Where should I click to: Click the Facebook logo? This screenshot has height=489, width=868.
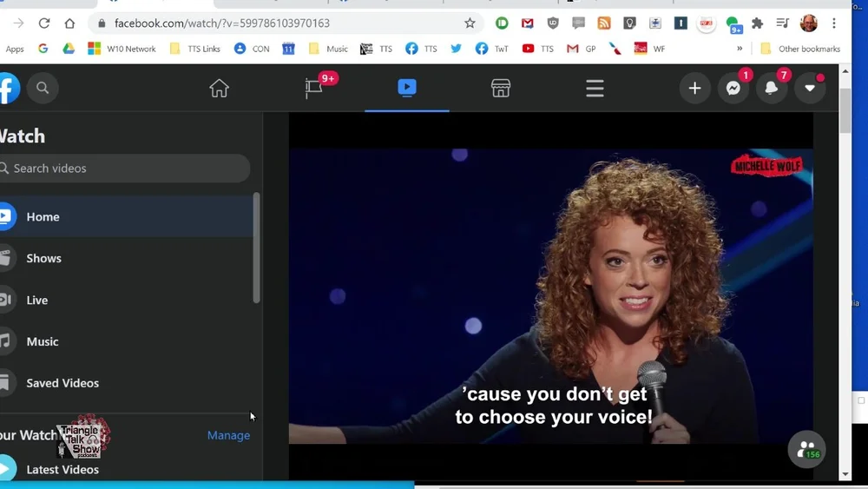10,88
